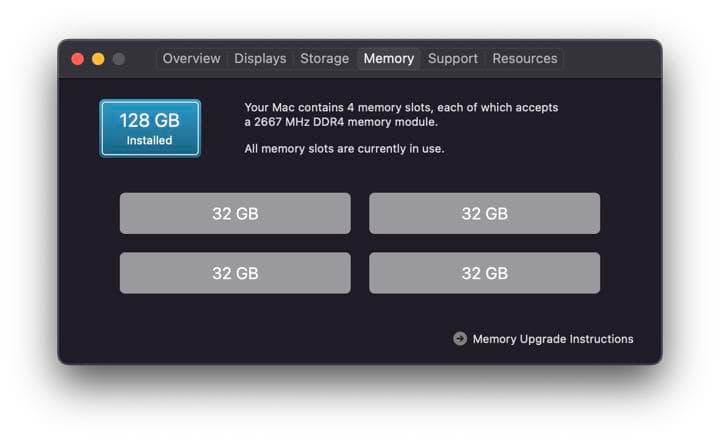Close the window with the red button
This screenshot has width=720, height=441.
[78, 59]
